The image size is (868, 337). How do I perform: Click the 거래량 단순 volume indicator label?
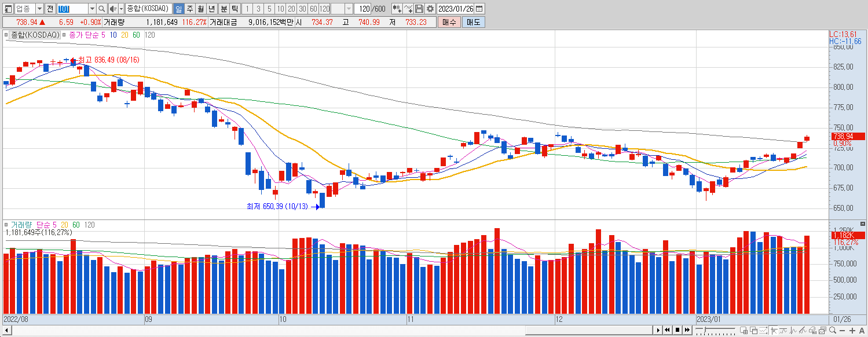coord(30,225)
